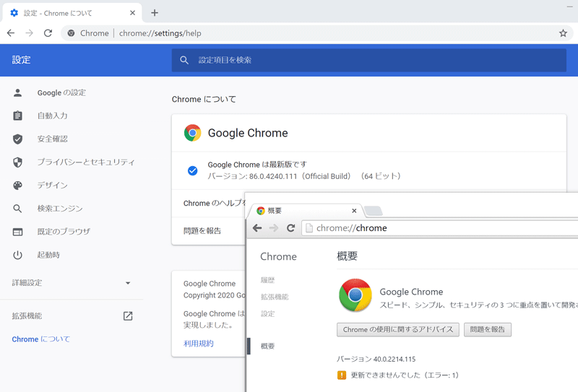Open the Chrome のヘルプ row

[x=208, y=204]
